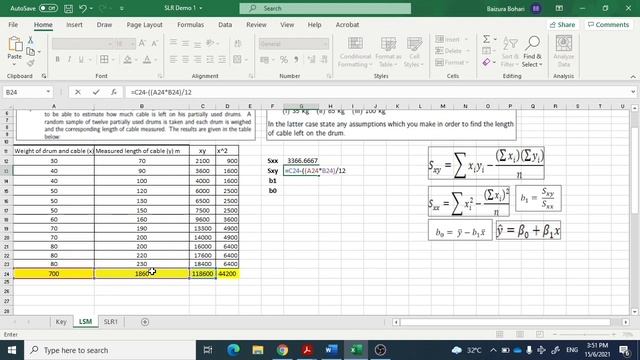Switch to the Formulas tab
Screen dimensions: 640x360
(190, 25)
